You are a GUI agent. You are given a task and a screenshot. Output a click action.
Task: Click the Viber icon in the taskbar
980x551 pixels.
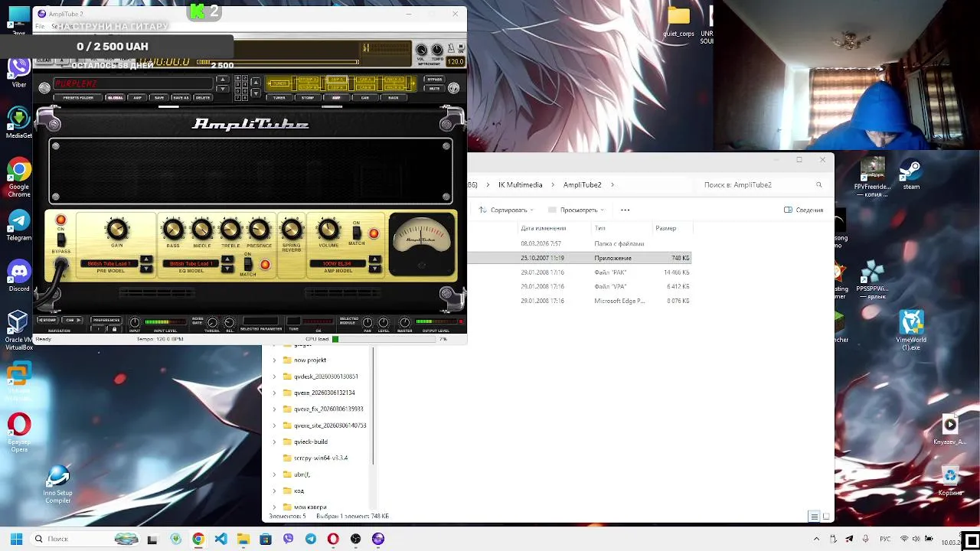pos(288,539)
